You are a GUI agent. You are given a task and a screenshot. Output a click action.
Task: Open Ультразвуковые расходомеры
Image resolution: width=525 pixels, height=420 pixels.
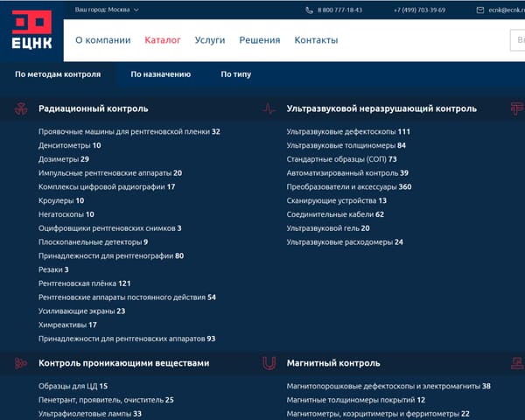(345, 242)
